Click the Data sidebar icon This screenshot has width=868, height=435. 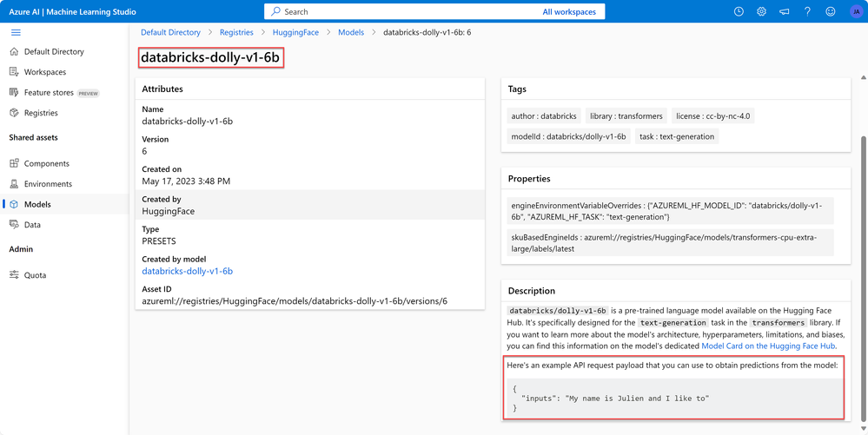(x=15, y=225)
